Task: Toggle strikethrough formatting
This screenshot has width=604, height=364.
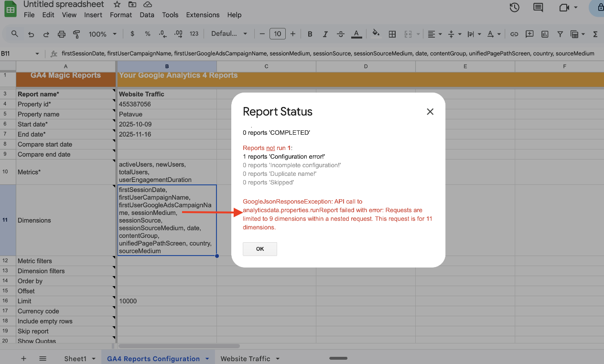Action: [x=341, y=34]
